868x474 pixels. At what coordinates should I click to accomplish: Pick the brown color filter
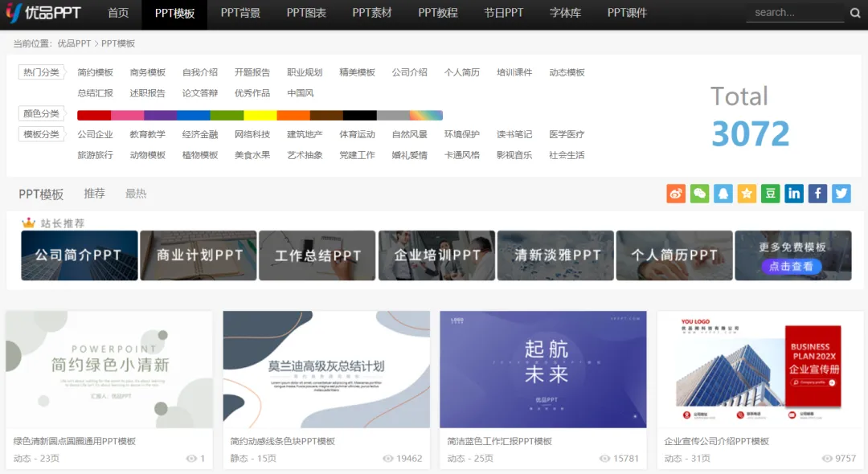(326, 115)
